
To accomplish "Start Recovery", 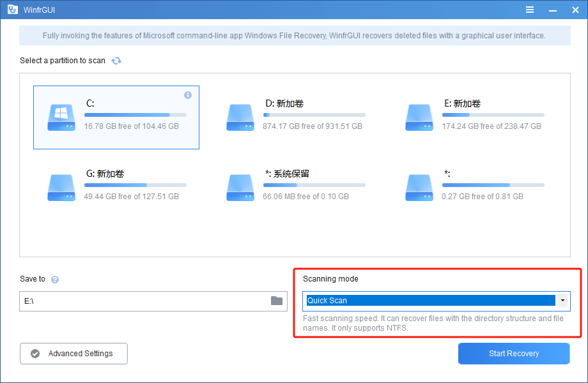I will pos(514,354).
